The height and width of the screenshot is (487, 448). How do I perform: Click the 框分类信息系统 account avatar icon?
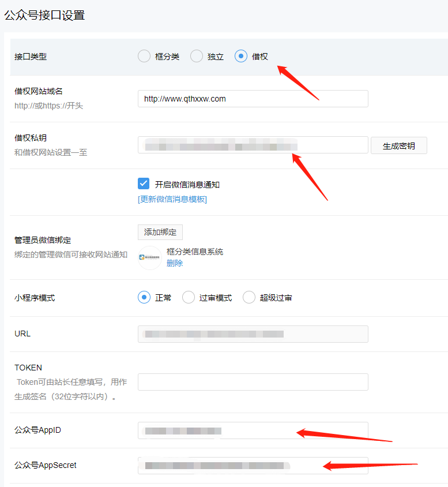point(150,258)
